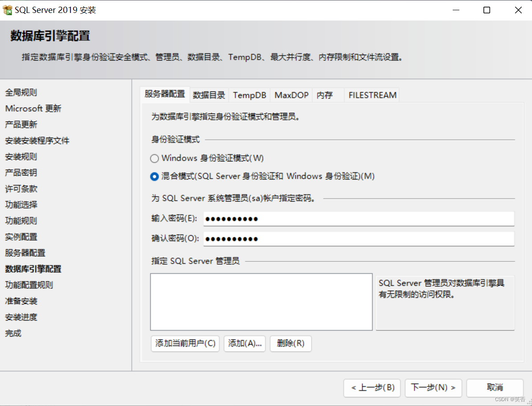
Task: Click the SQL Server administrators list box
Action: [x=261, y=302]
